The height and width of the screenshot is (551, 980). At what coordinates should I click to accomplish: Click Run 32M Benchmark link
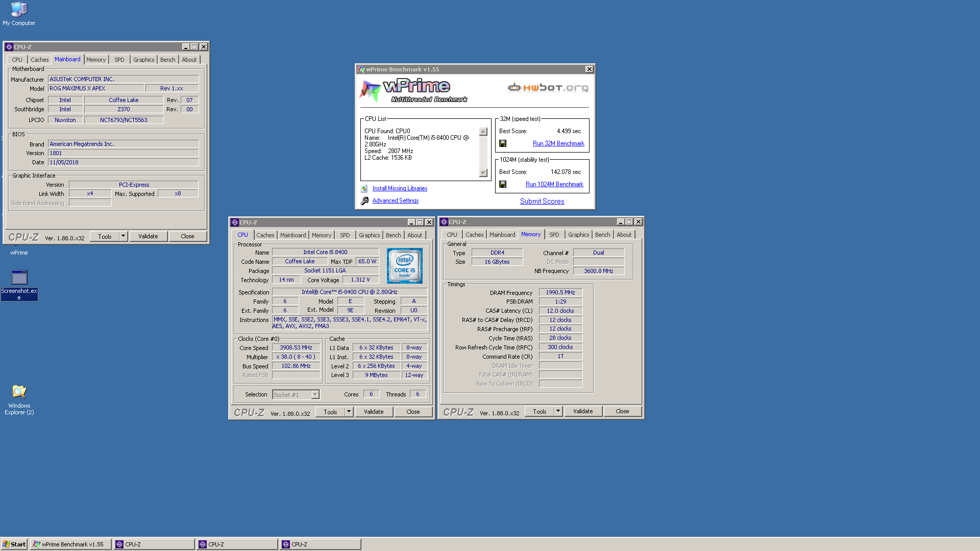click(558, 143)
